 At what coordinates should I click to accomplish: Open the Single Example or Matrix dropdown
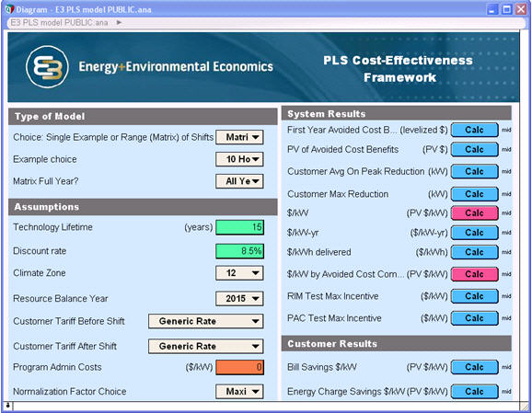click(239, 137)
